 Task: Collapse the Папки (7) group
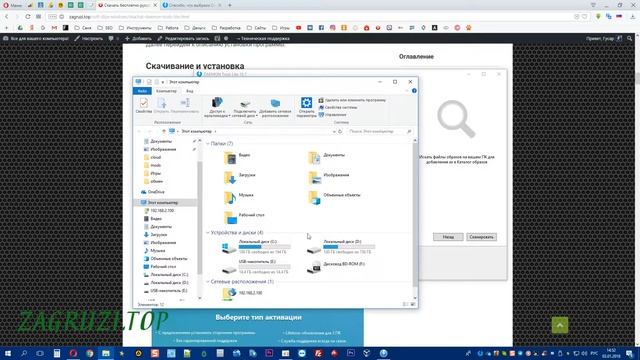pos(208,144)
